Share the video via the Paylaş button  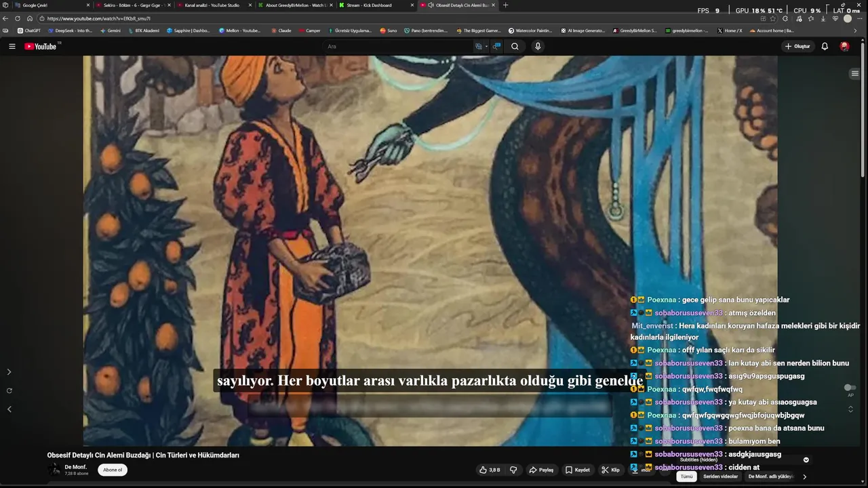(541, 470)
